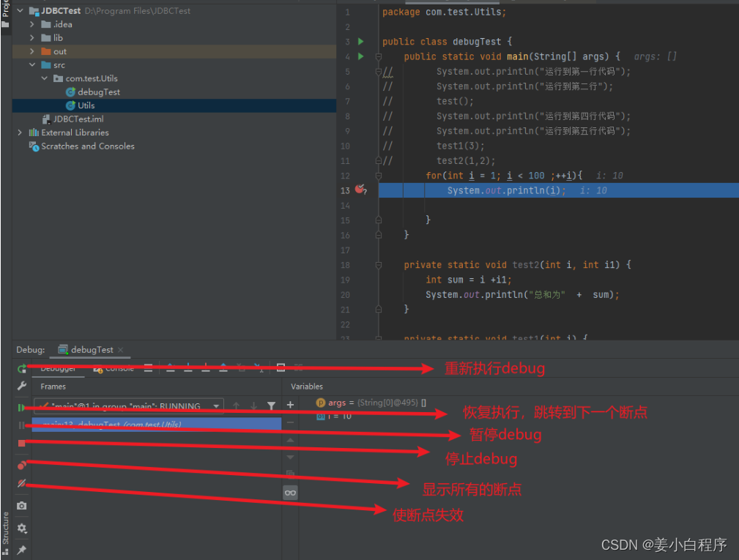Rerun the debugTest debug session
This screenshot has height=560, width=739.
(x=21, y=368)
